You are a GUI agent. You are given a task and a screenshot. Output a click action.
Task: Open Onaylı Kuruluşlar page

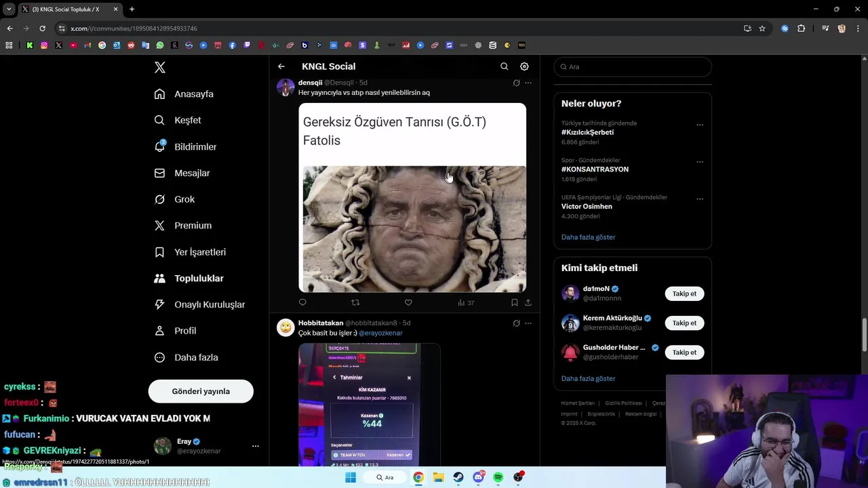click(199, 305)
